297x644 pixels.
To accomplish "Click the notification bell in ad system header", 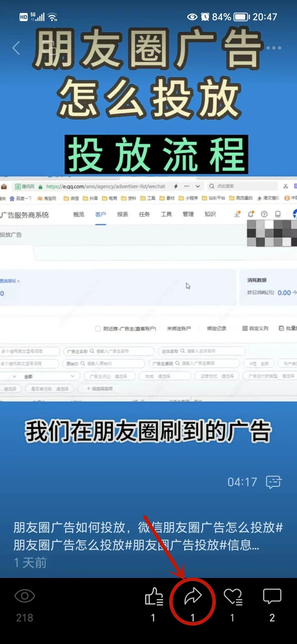I will coord(251,214).
